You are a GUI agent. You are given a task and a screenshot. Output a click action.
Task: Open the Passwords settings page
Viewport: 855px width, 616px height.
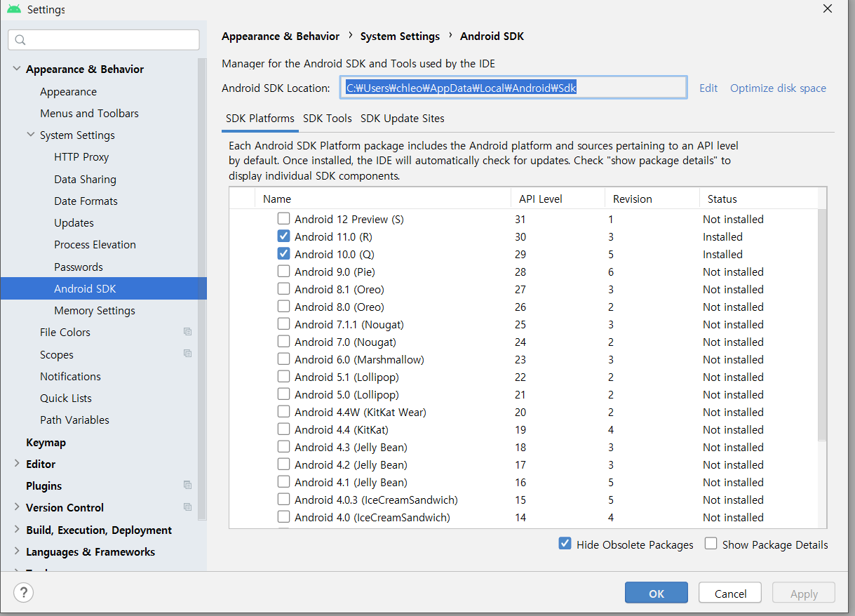click(x=79, y=267)
